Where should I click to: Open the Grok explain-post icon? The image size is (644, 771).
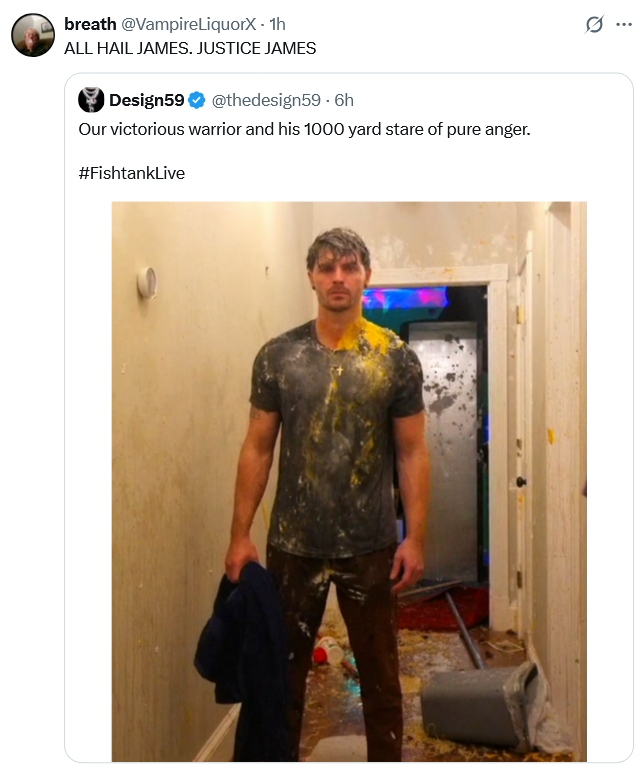click(594, 24)
